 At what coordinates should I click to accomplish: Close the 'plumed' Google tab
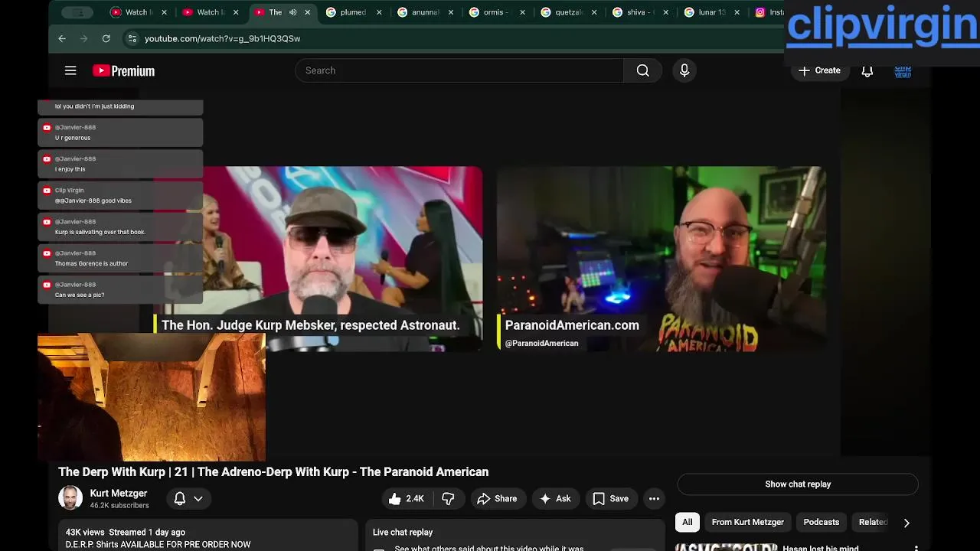click(x=378, y=12)
